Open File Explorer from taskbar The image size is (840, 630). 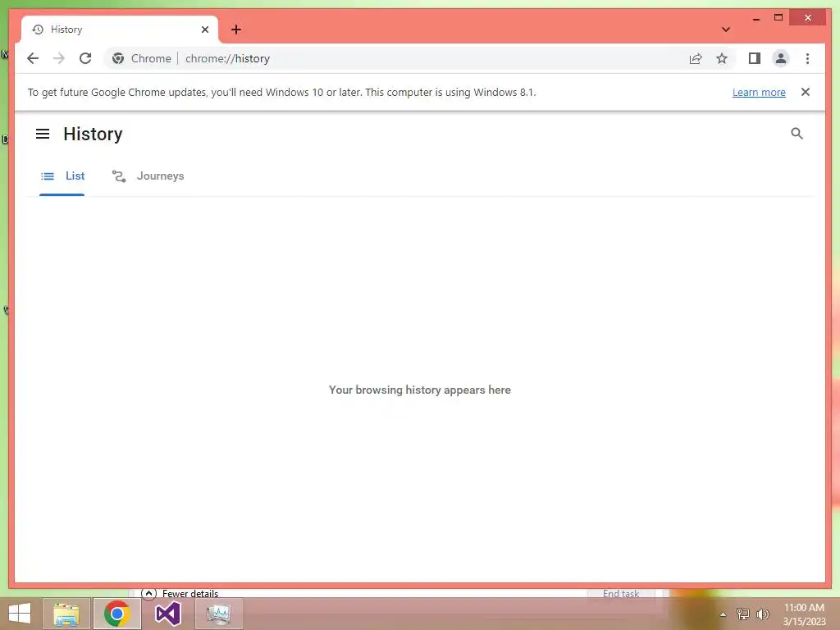66,614
